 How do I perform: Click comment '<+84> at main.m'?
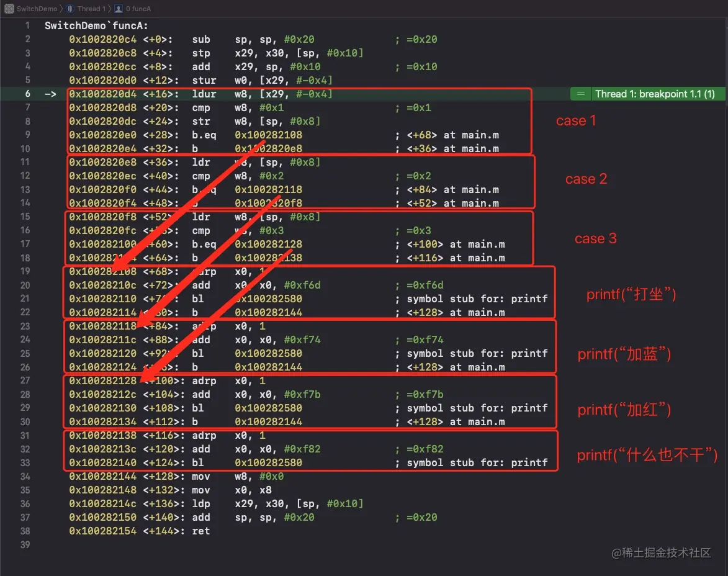(452, 189)
